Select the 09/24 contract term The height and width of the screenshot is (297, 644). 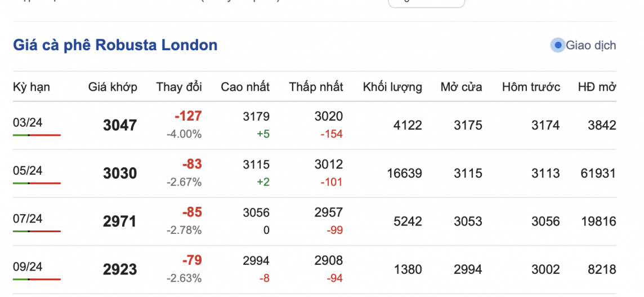(x=28, y=266)
